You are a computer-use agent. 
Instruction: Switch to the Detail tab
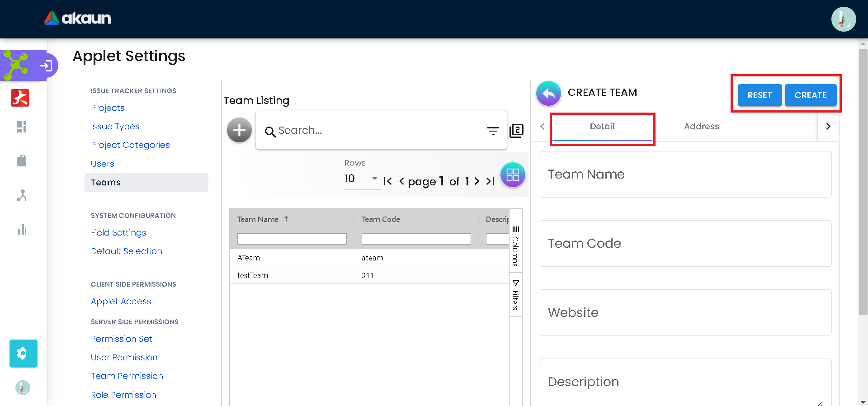click(602, 127)
